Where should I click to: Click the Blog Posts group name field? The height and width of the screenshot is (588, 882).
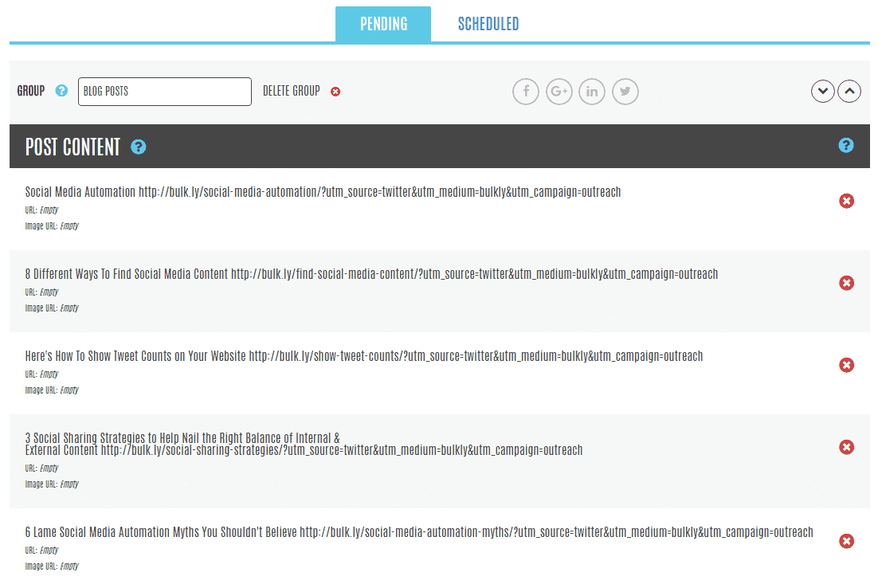pyautogui.click(x=165, y=92)
